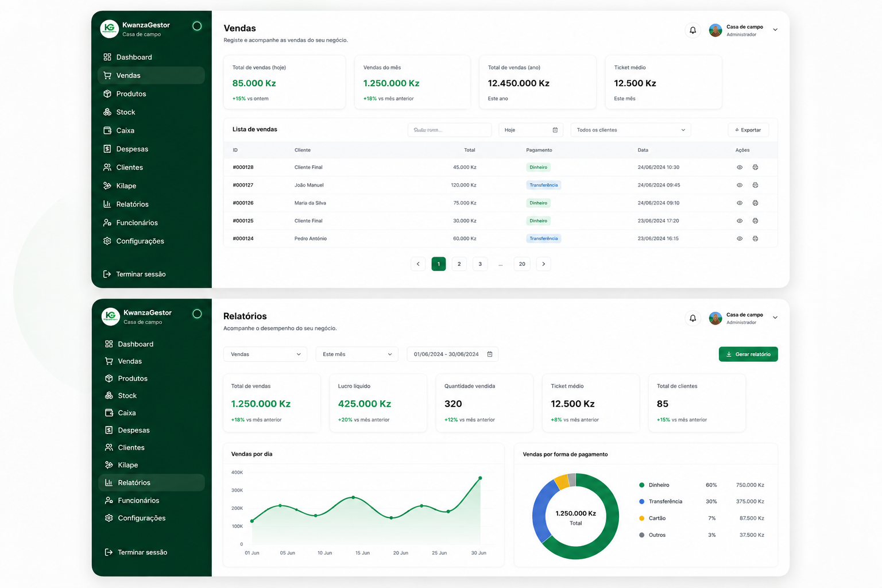Open the Vendas report type dropdown

pyautogui.click(x=265, y=354)
